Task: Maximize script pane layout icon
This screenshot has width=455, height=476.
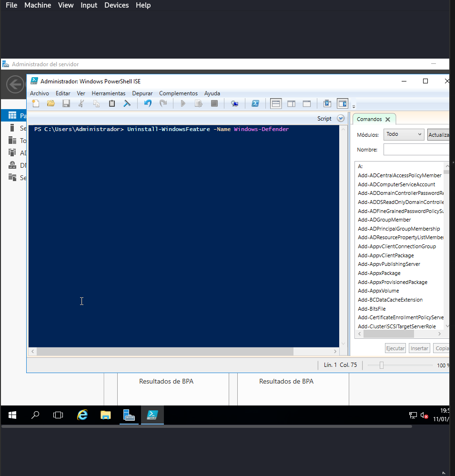Action: (307, 104)
